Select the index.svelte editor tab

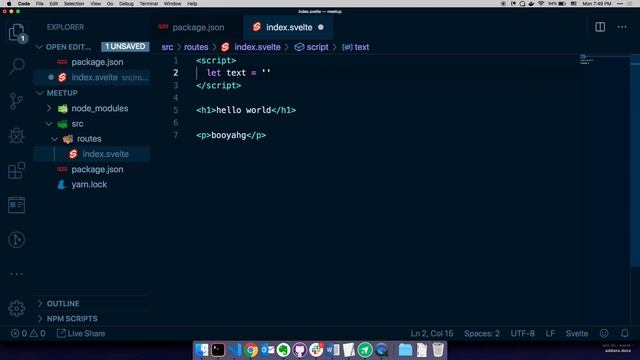[x=288, y=27]
